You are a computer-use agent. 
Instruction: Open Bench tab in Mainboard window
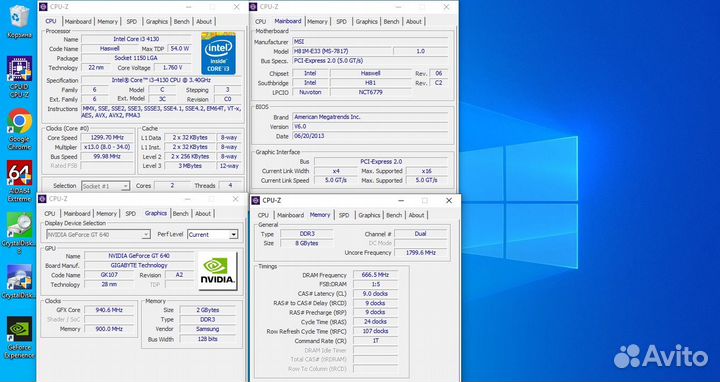tap(391, 22)
